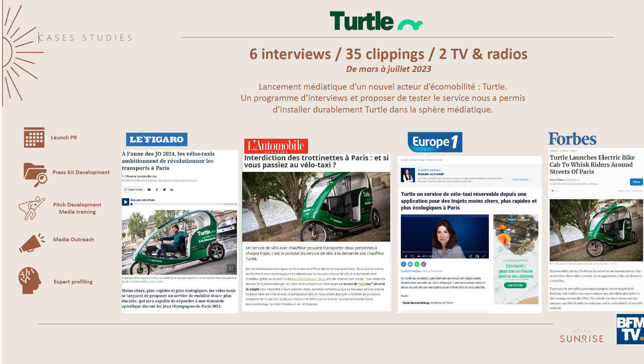Click Forbes green bike cab photo

point(596,230)
